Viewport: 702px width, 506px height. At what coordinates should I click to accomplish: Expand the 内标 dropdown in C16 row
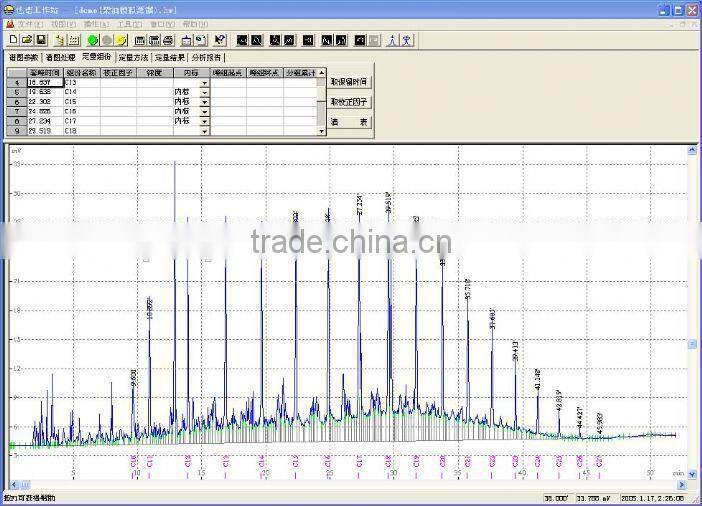point(204,111)
